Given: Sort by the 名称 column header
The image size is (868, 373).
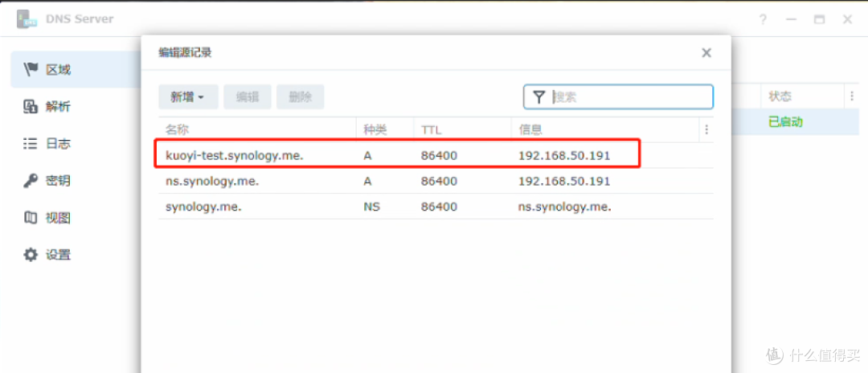Looking at the screenshot, I should [x=257, y=129].
